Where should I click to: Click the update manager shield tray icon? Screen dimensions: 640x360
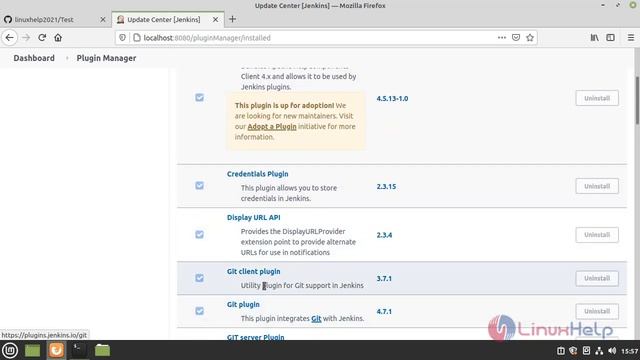[x=573, y=351]
